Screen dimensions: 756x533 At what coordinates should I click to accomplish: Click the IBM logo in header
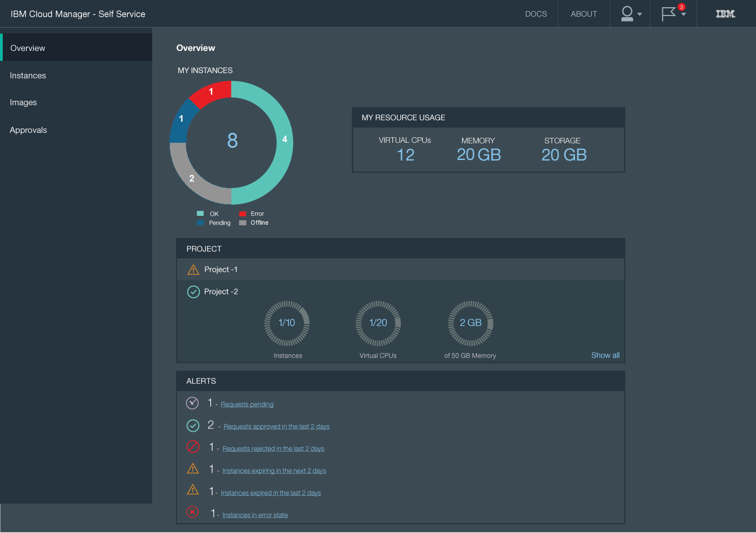click(725, 14)
